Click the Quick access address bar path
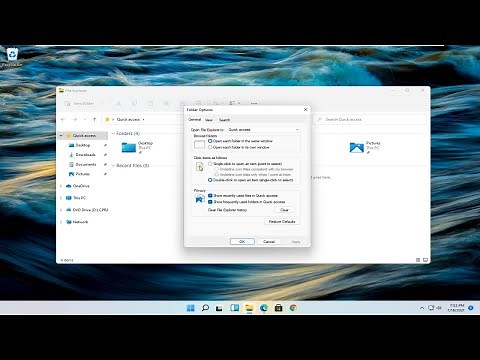The width and height of the screenshot is (480, 360). (x=128, y=119)
